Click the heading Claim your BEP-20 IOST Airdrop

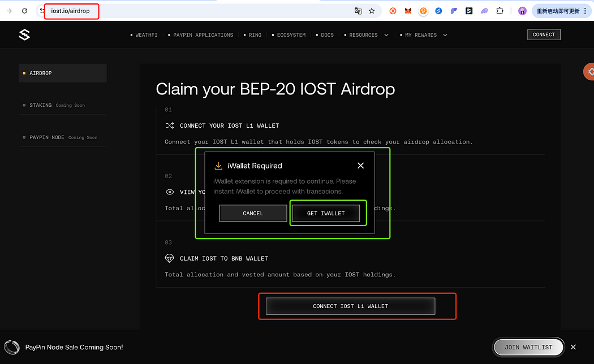pos(276,89)
